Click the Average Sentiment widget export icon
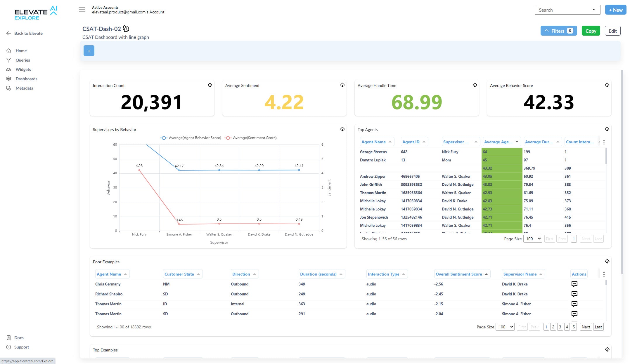 tap(342, 85)
